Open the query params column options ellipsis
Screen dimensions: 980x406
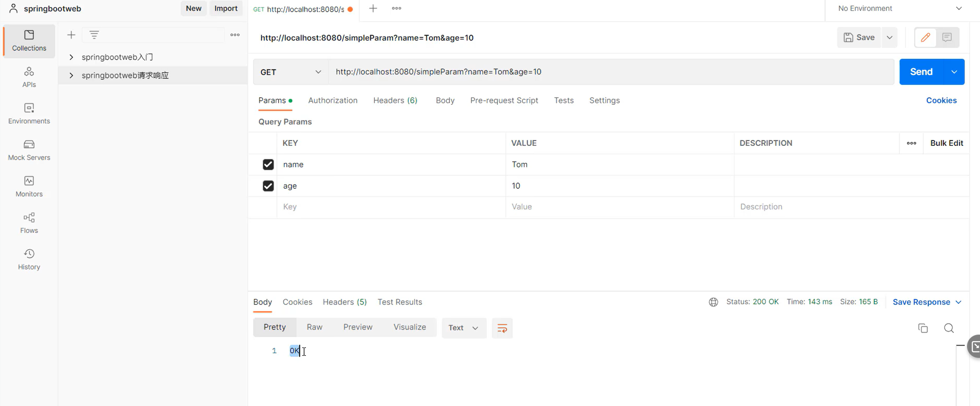coord(912,143)
